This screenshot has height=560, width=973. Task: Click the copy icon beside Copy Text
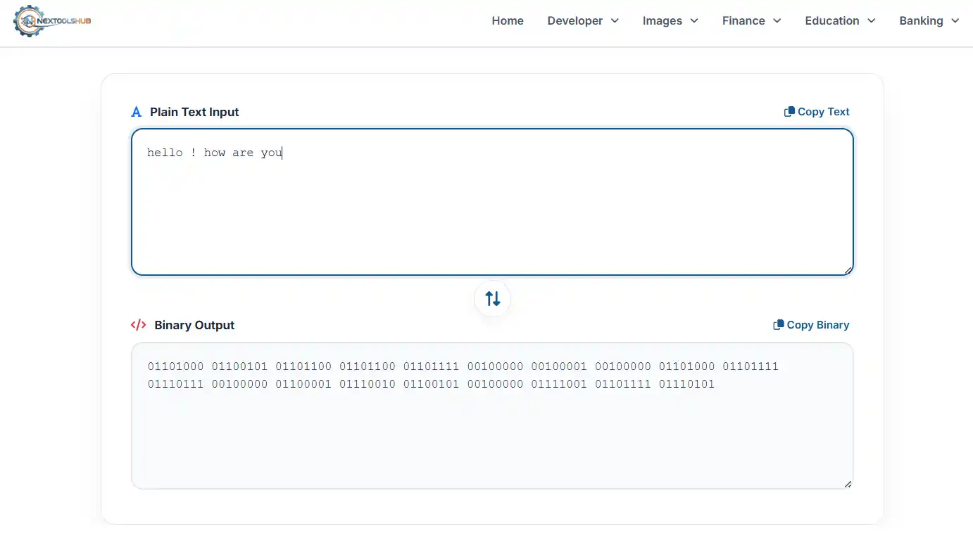pyautogui.click(x=789, y=111)
